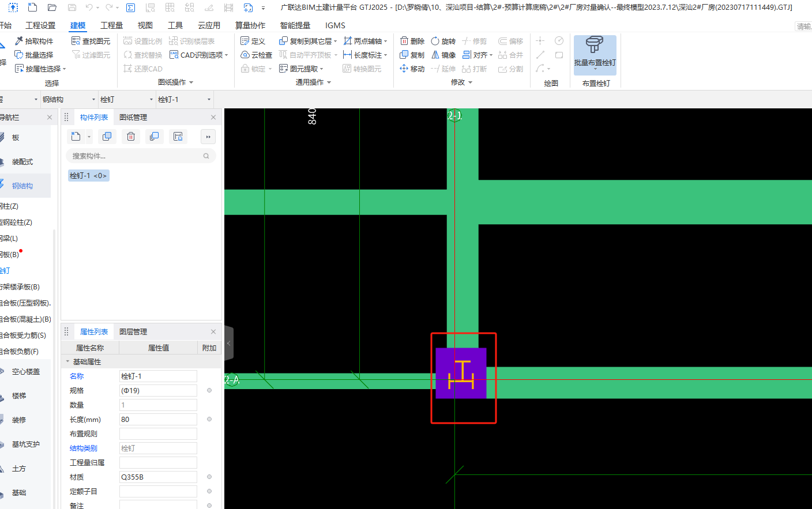Toggle the 附加 radio for 长度(mm) row
812x509 pixels.
209,419
